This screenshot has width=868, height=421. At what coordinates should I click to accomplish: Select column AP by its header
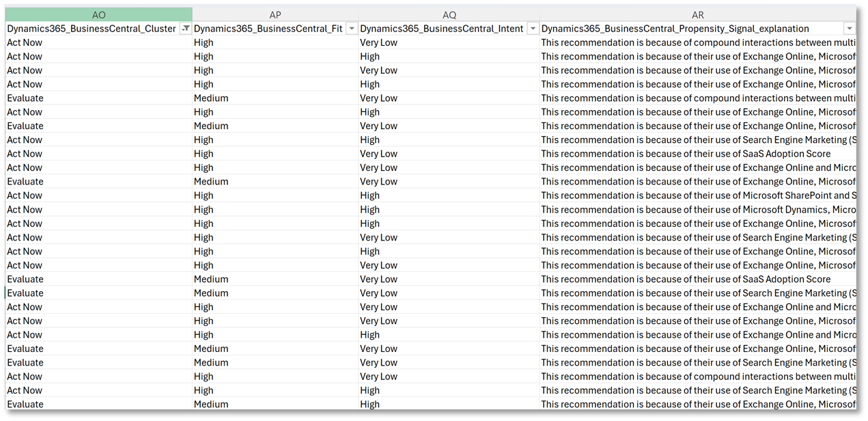pyautogui.click(x=275, y=14)
